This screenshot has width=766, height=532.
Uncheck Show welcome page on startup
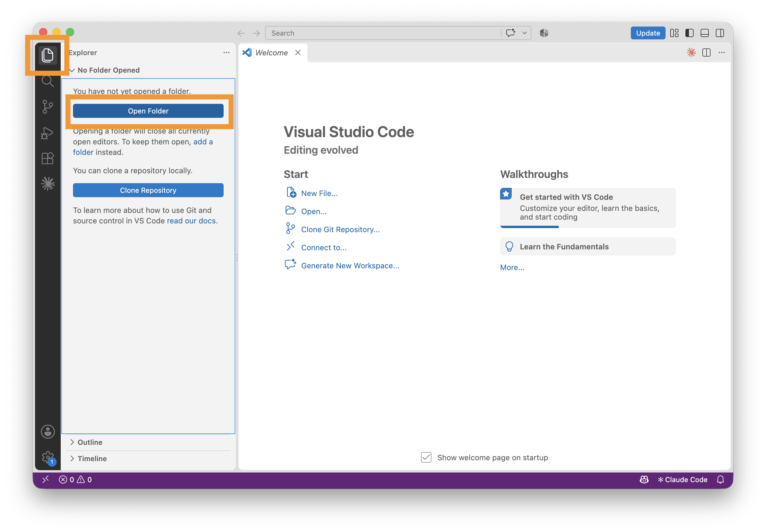[426, 457]
